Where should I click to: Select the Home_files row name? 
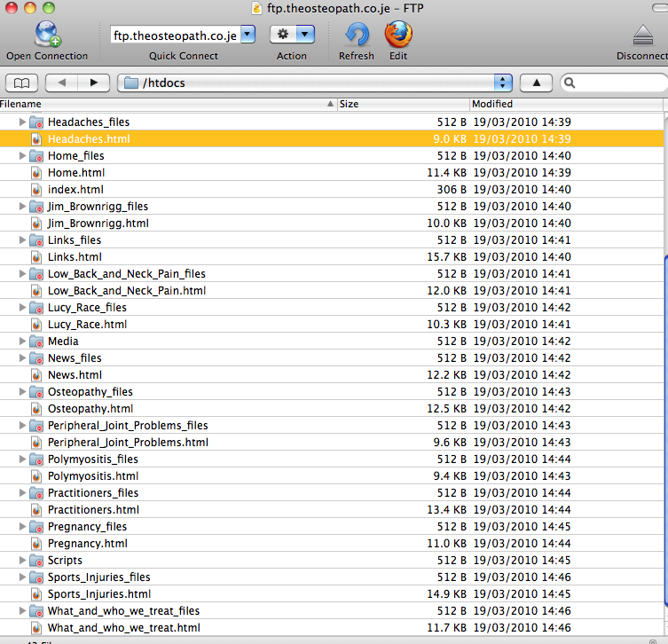click(75, 156)
